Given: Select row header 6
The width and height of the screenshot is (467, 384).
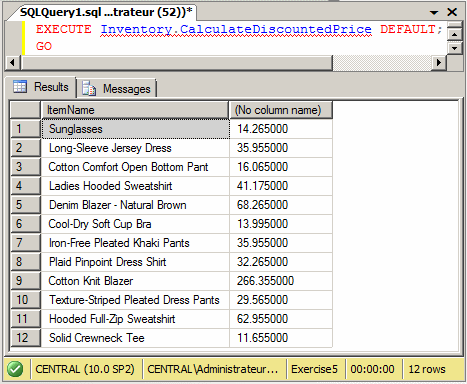Looking at the screenshot, I should click(x=25, y=224).
